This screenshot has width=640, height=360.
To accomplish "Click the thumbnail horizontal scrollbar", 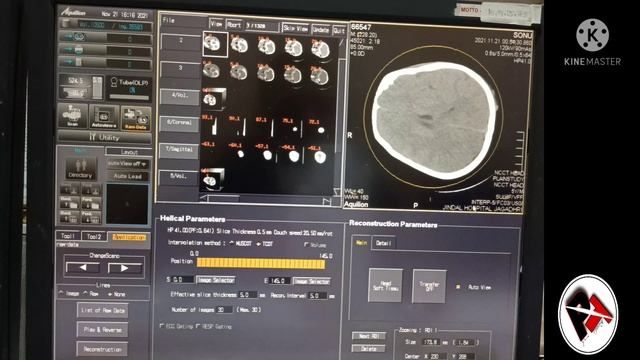I will pyautogui.click(x=265, y=200).
